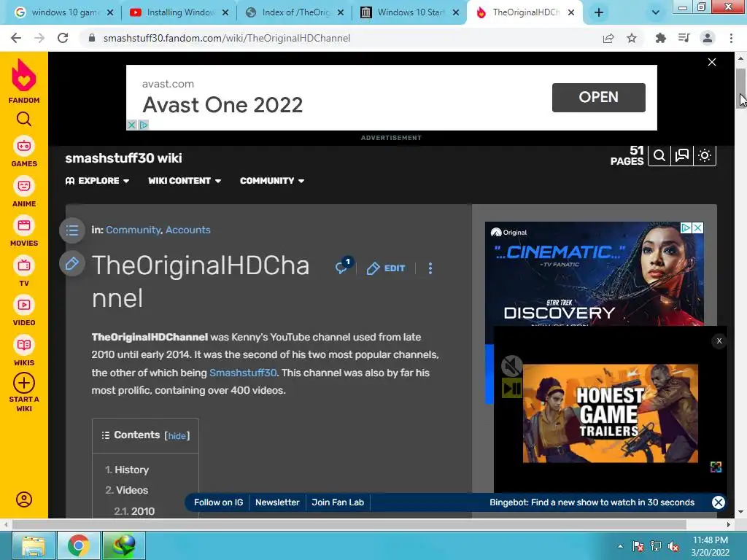Open the smashstuff30 wiki title

(x=123, y=158)
